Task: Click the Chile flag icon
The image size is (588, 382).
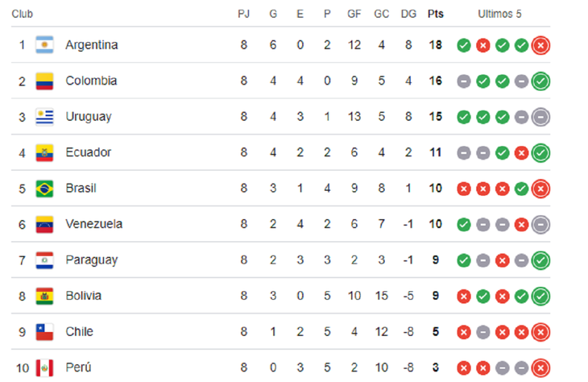Action: point(44,332)
